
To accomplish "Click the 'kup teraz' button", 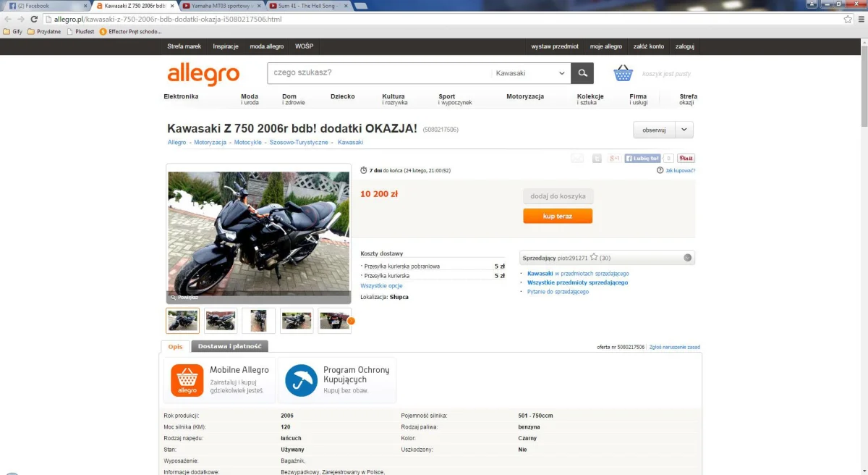I will pos(558,216).
